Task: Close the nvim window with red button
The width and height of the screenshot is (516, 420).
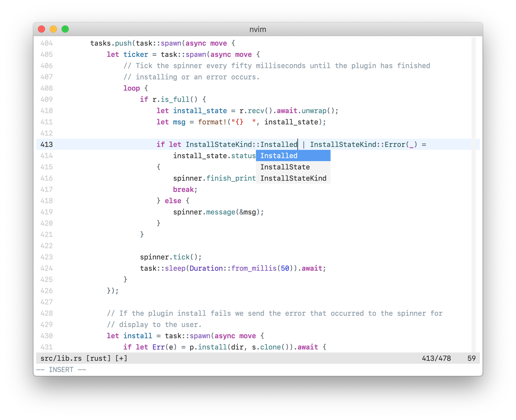Action: [41, 29]
